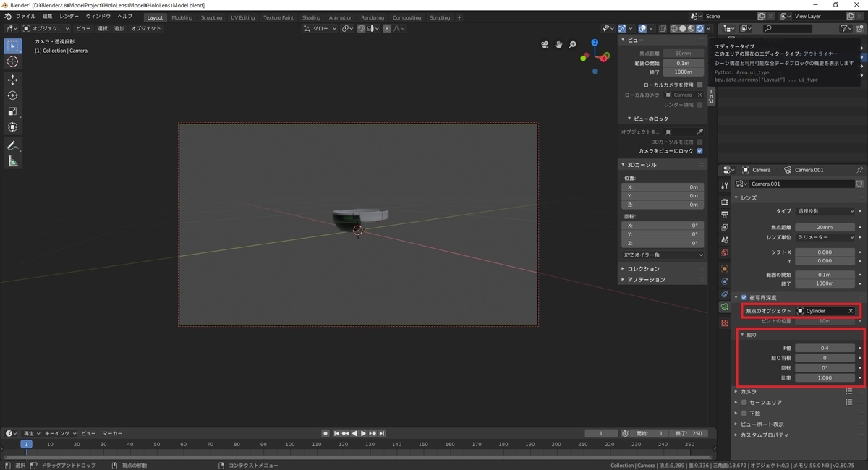Select the Scale tool

13,111
